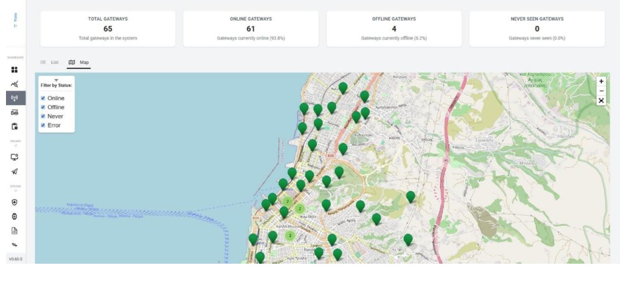Collapse the Frames sidebar section chevron
The height and width of the screenshot is (289, 644).
pyautogui.click(x=15, y=145)
